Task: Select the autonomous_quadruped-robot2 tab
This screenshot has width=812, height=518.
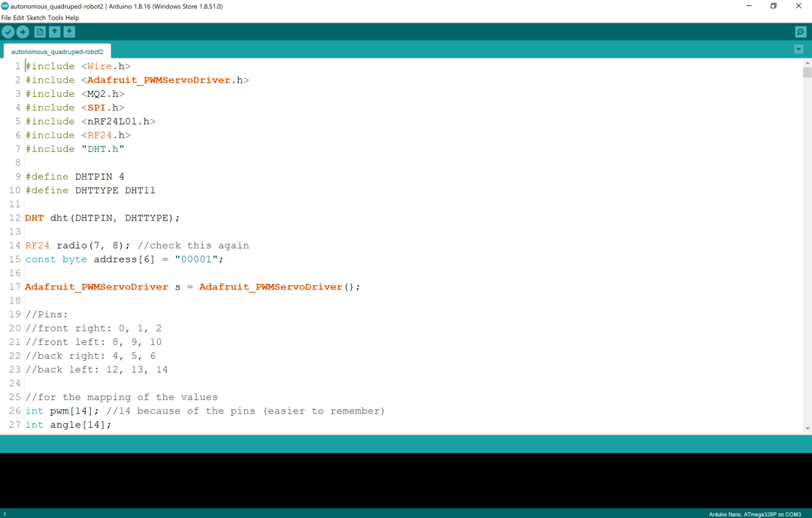Action: click(56, 52)
